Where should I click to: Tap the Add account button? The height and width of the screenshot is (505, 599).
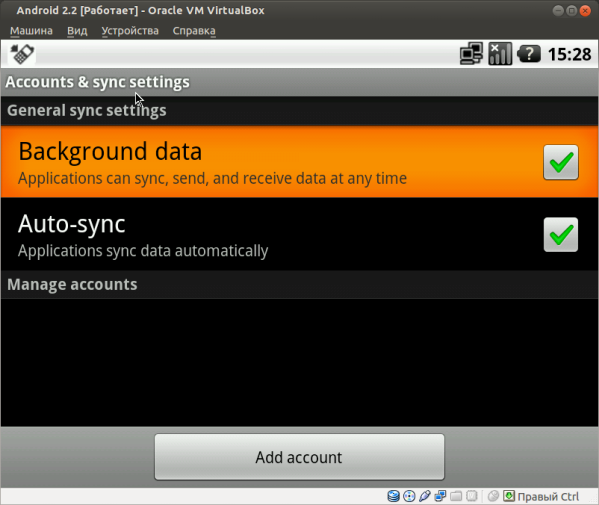click(x=300, y=457)
